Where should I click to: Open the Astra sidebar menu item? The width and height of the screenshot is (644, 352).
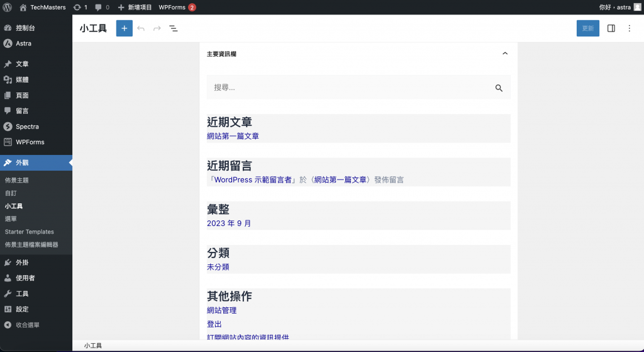click(x=36, y=43)
